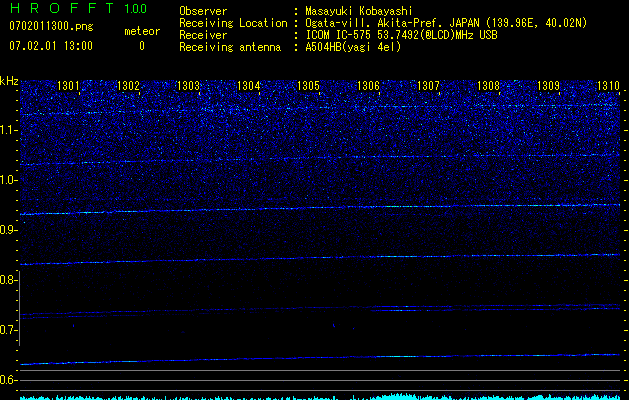Click the Receiver field label
The width and height of the screenshot is (629, 400).
[203, 35]
